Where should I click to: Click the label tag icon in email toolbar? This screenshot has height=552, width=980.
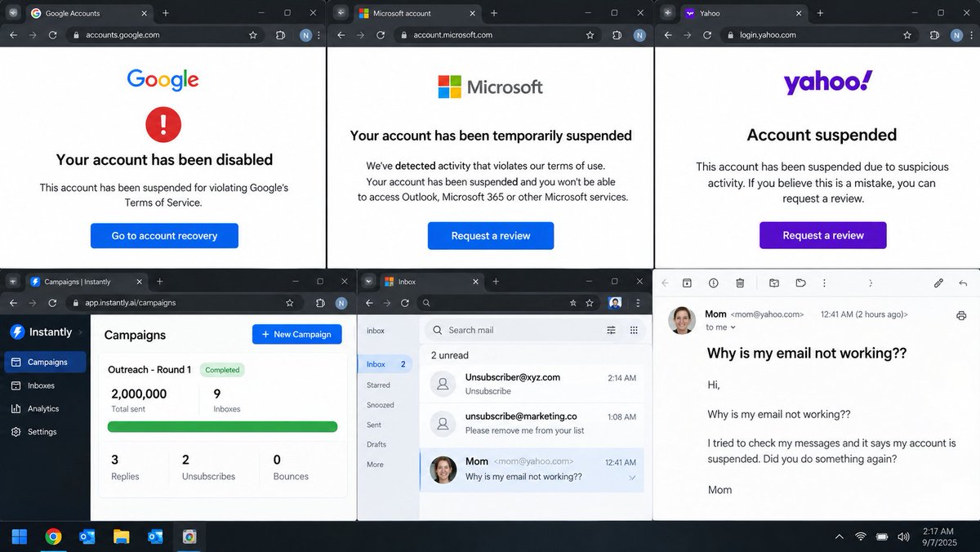point(800,283)
